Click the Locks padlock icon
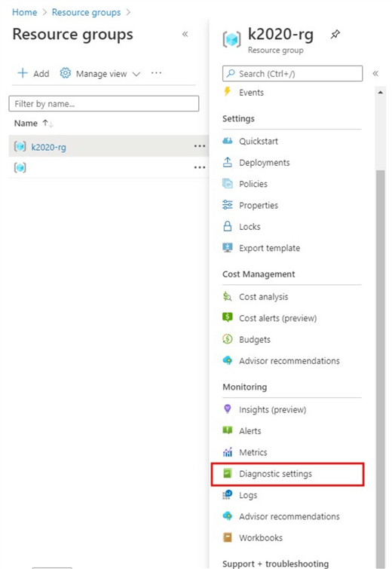This screenshot has height=569, width=392. click(x=227, y=226)
